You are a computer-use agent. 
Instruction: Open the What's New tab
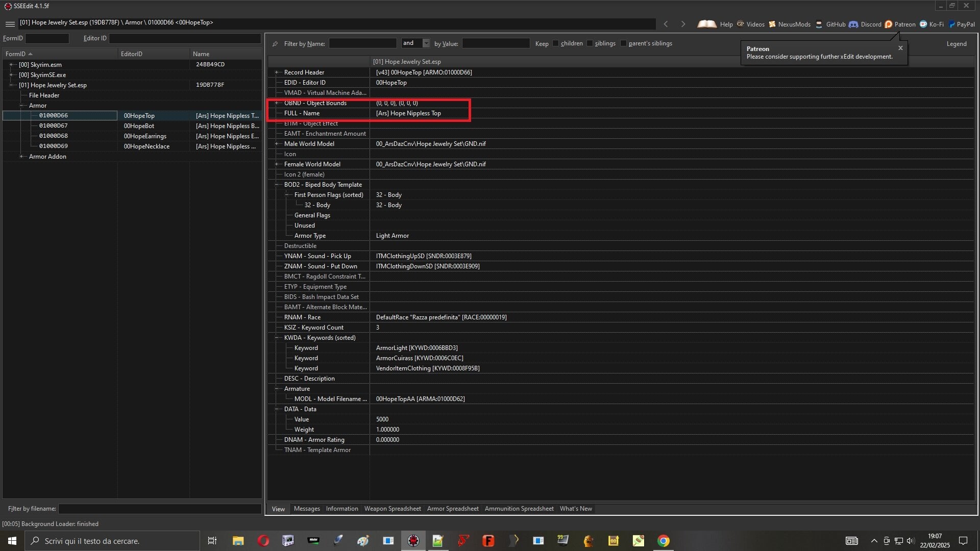[x=576, y=509]
